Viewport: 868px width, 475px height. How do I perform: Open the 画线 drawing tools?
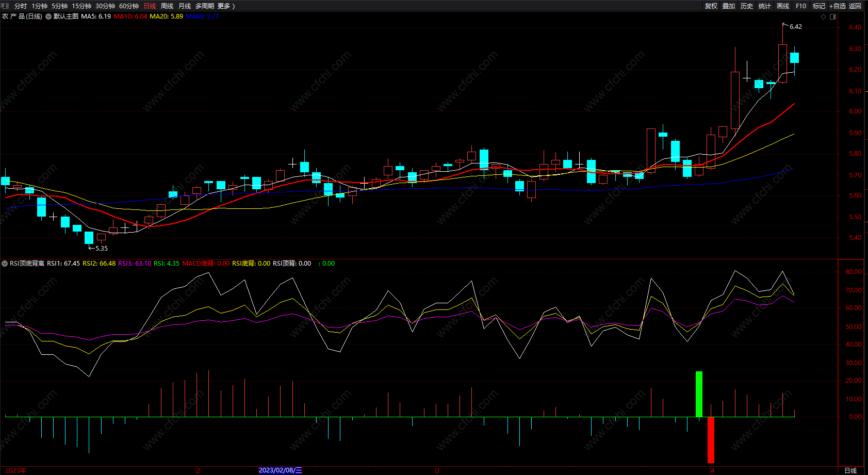click(x=783, y=6)
